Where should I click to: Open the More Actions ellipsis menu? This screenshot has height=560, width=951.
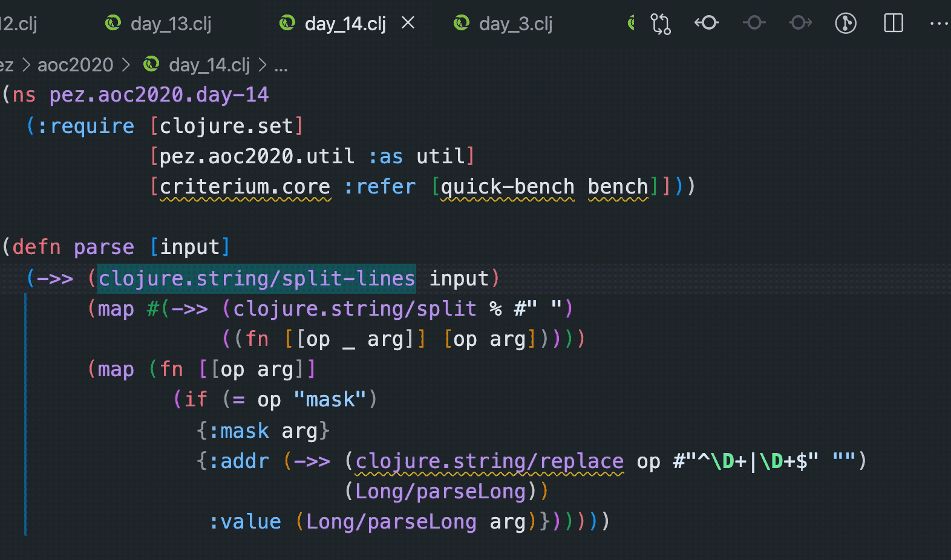coord(938,24)
